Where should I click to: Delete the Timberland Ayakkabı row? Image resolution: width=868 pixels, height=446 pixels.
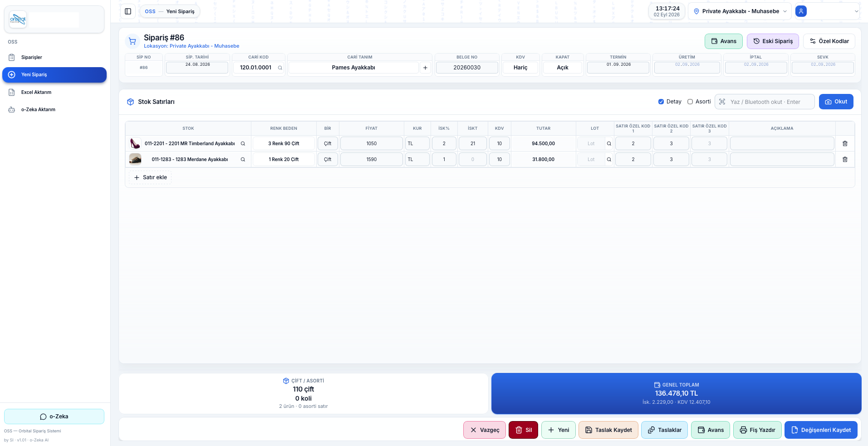(x=845, y=143)
